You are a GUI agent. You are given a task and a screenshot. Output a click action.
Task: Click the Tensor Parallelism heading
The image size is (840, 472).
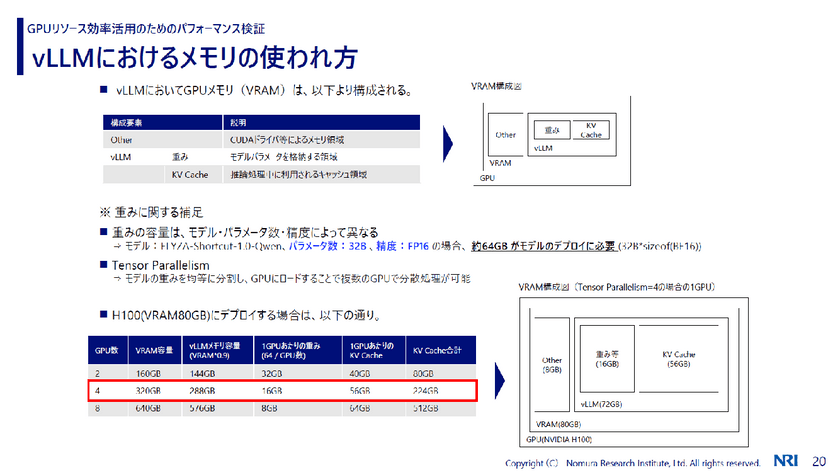[x=162, y=265]
